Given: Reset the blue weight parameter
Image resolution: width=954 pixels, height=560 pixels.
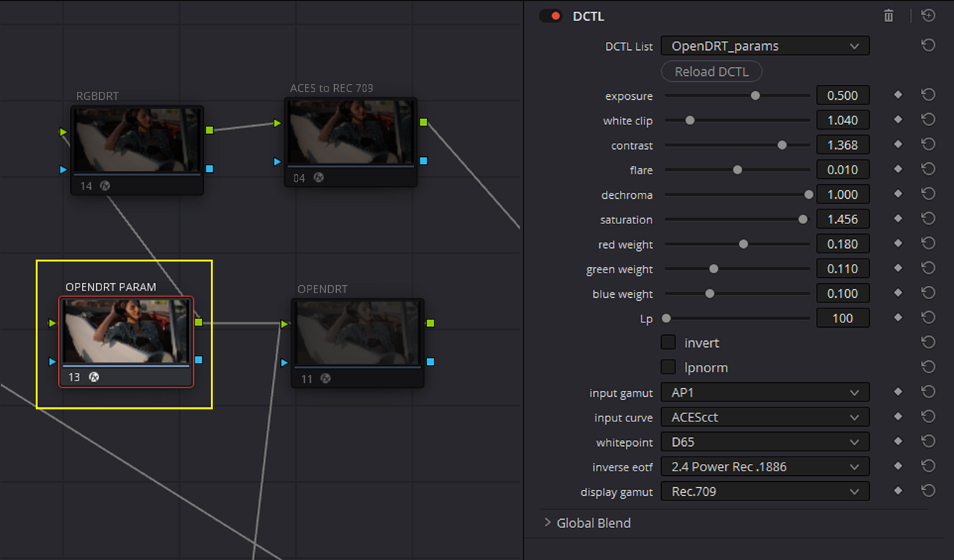Looking at the screenshot, I should tap(928, 293).
